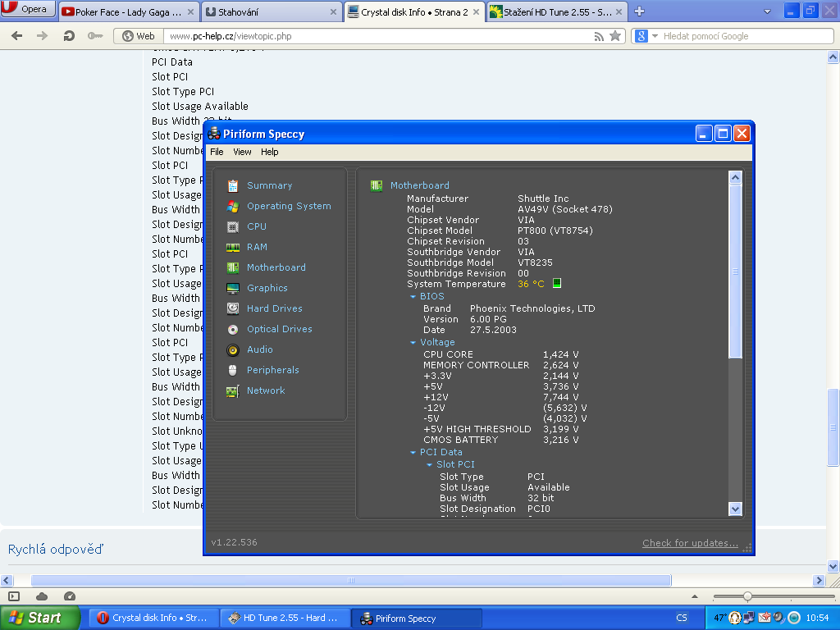Viewport: 840px width, 630px height.
Task: Click the Opera Link cloud icon in status bar
Action: coord(42,596)
